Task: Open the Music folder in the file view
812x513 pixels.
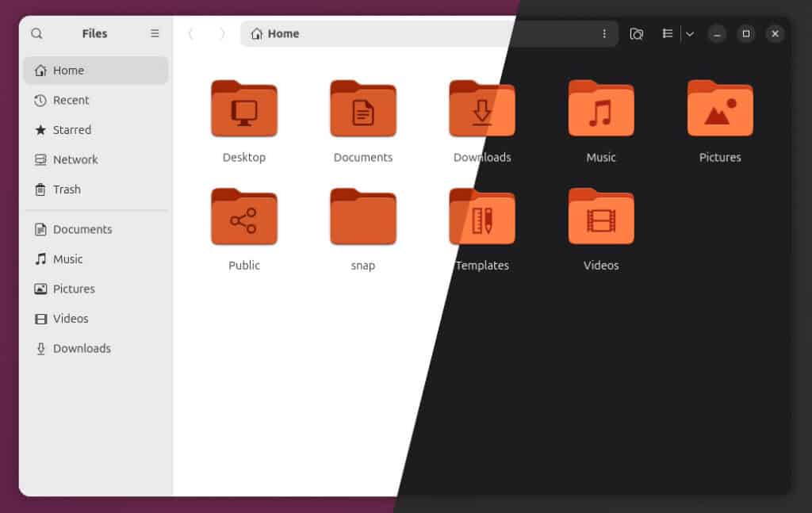Action: (600, 119)
